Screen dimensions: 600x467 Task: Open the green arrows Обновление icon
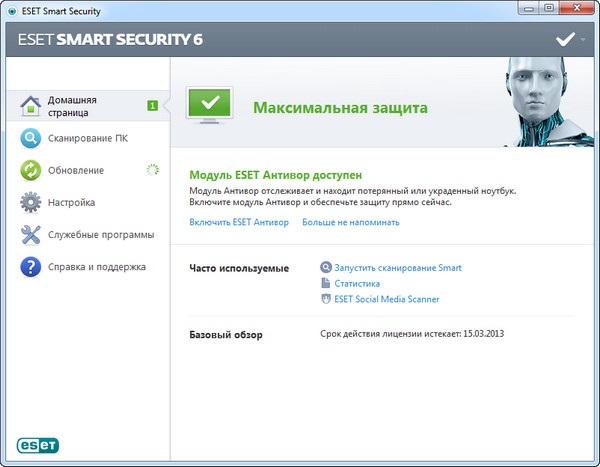pyautogui.click(x=31, y=170)
